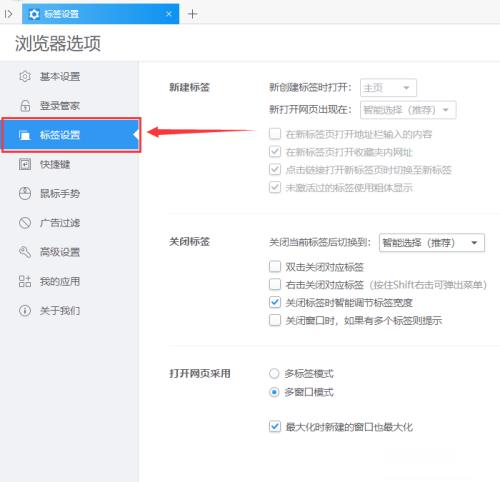Uncheck 关闭标签时智能调节标签宽度
Image resolution: width=500 pixels, height=482 pixels.
tap(275, 302)
